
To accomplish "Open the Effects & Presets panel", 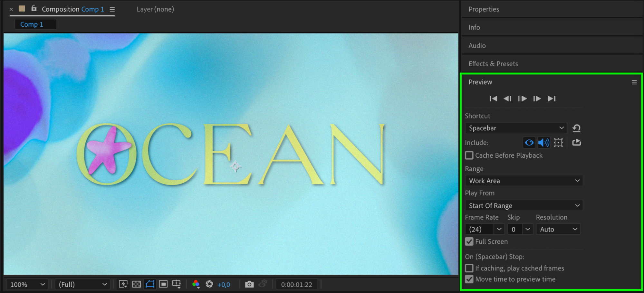I will (493, 64).
